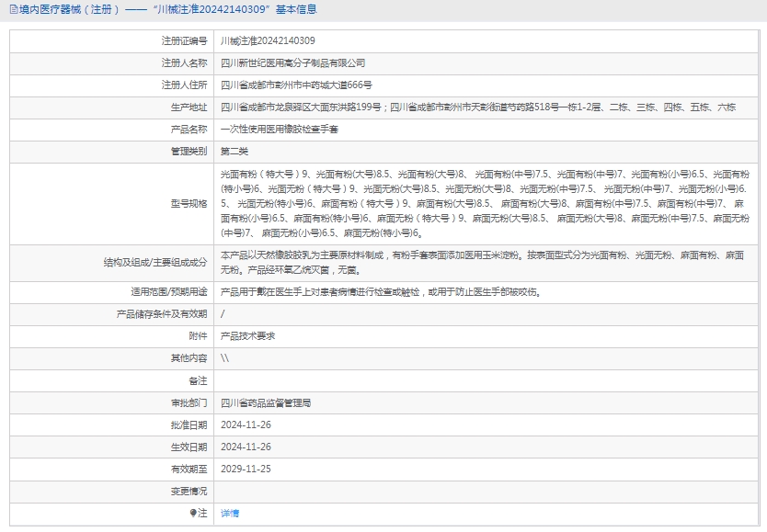Click the page heading 境内医疗器械（注册）基本信息
Screen dimensions: 767x532
pyautogui.click(x=166, y=10)
